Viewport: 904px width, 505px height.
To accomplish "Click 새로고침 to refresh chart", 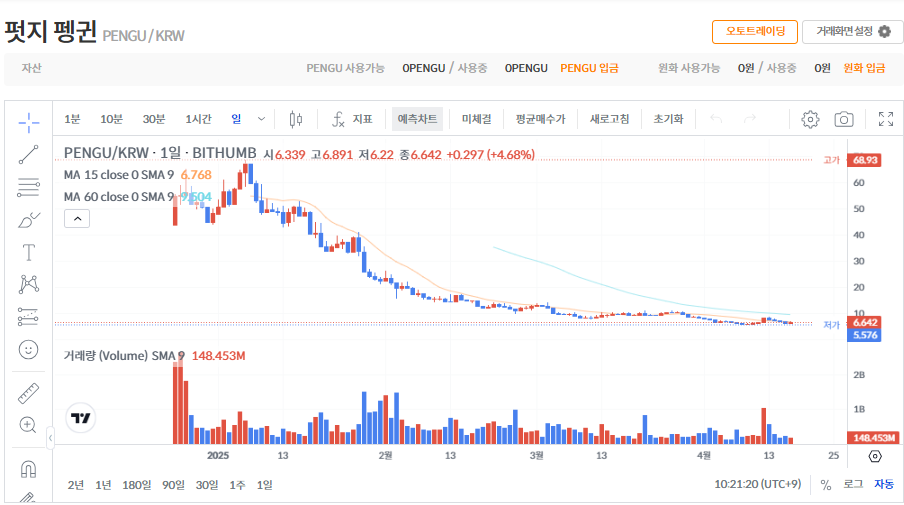I will (609, 119).
